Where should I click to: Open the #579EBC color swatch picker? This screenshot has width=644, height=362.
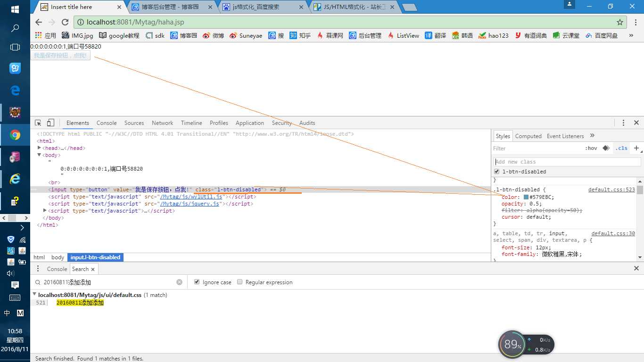(526, 197)
